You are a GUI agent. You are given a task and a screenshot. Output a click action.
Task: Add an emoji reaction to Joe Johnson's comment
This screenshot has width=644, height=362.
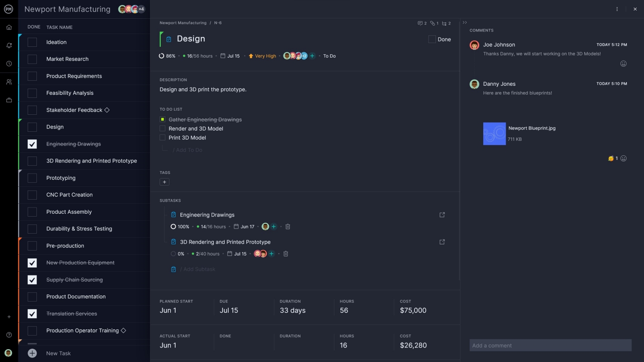(x=624, y=63)
